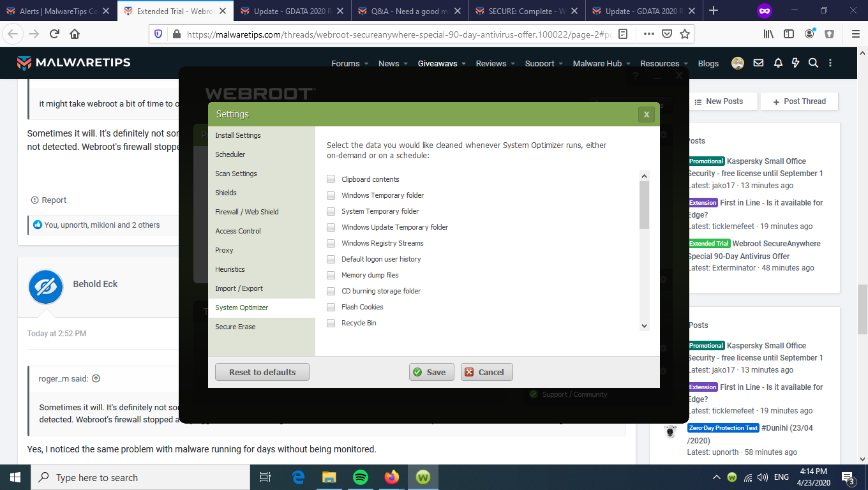Open Spotify from the taskbar
The width and height of the screenshot is (868, 490).
pos(361,477)
